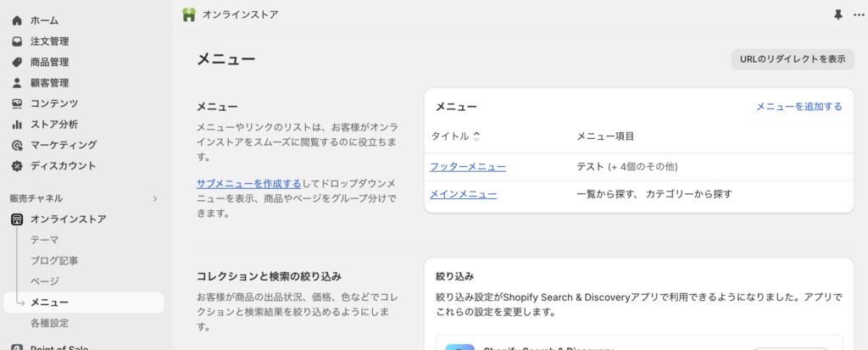Viewport: 868px width, 350px height.
Task: Click the ストア分析 bar chart icon
Action: [17, 124]
